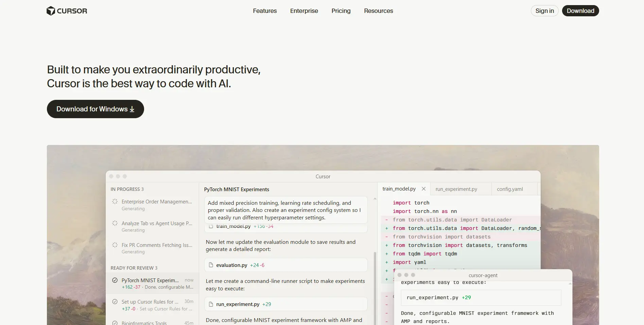Open the Pricing link

(341, 11)
